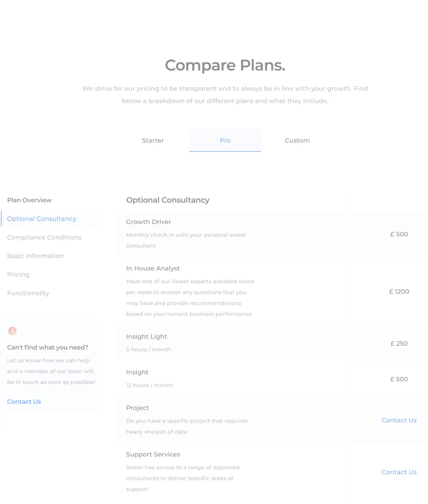Viewport: 428px width, 504px height.
Task: Click Compliance Conditions sidebar item
Action: [45, 237]
